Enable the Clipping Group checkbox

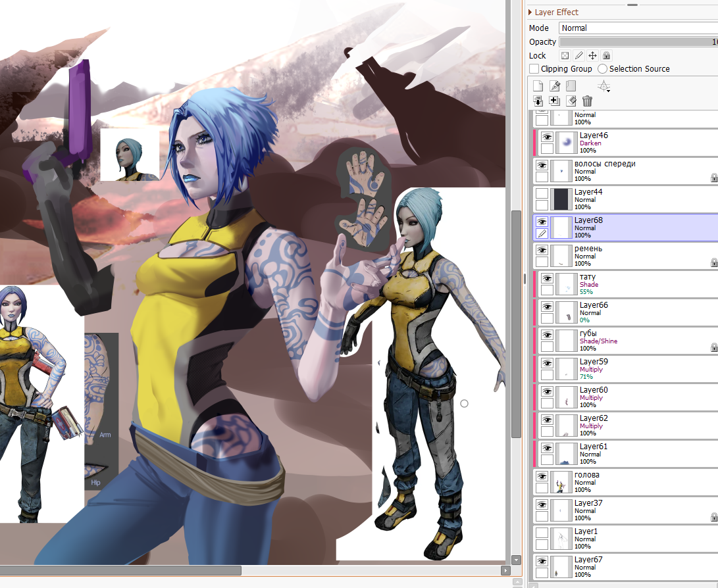(x=534, y=69)
